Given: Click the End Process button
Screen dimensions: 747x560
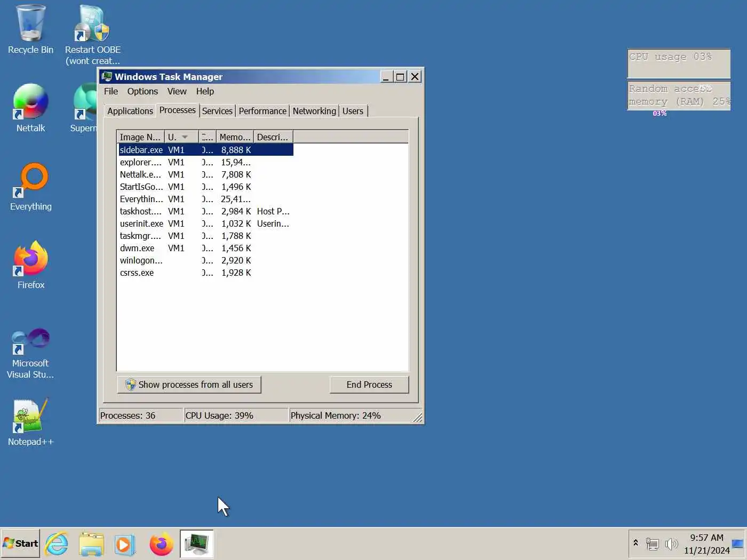Looking at the screenshot, I should [x=369, y=385].
